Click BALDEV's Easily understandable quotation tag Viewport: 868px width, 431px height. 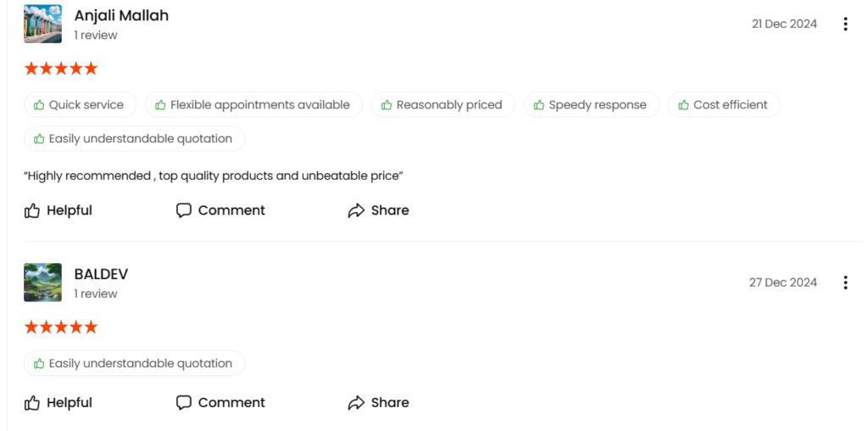pos(134,364)
